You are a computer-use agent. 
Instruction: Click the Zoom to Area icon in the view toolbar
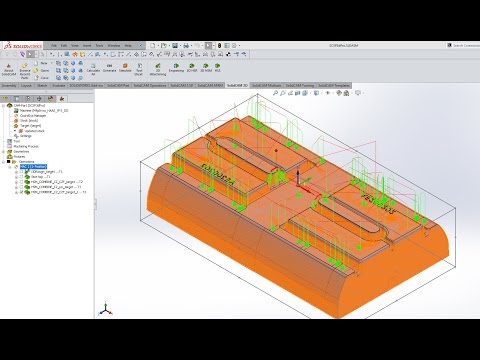click(x=283, y=93)
